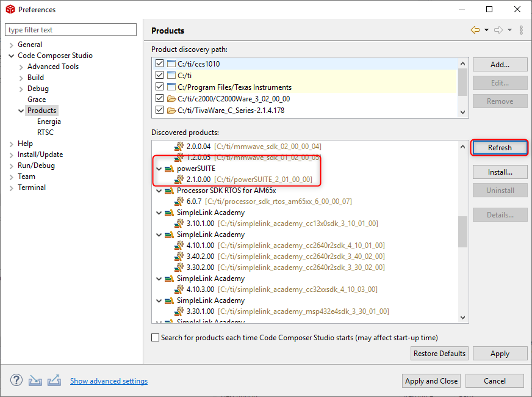Image resolution: width=532 pixels, height=397 pixels.
Task: Click the powerSUITE product icon
Action: (169, 169)
